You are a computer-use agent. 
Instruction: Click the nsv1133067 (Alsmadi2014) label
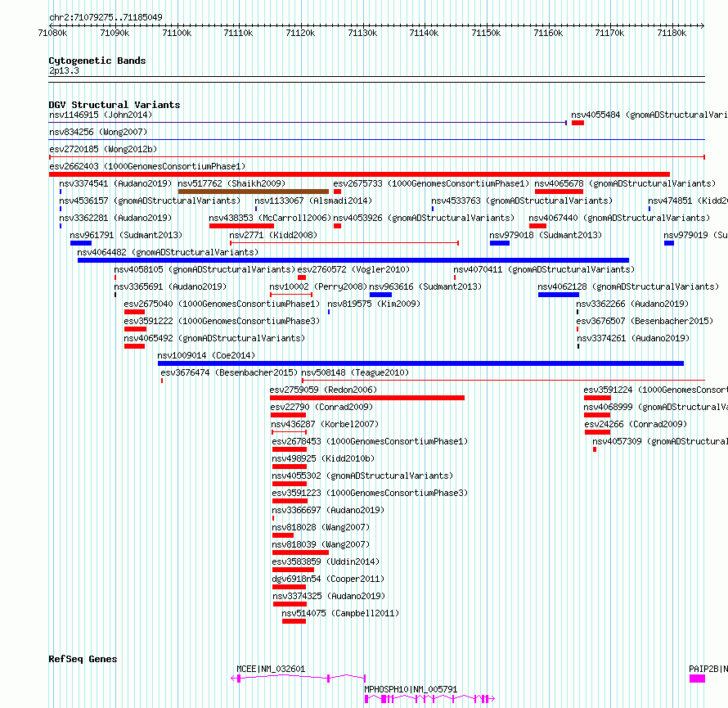point(313,201)
